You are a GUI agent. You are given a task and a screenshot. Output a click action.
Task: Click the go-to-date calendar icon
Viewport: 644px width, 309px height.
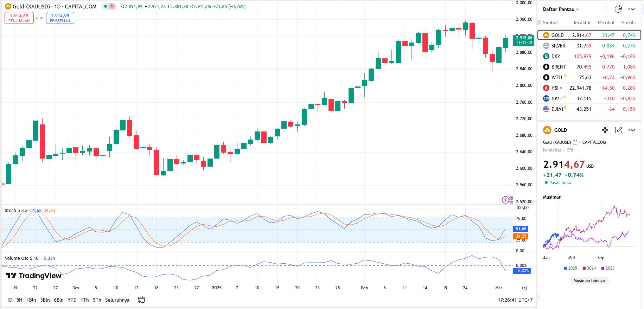pyautogui.click(x=141, y=300)
